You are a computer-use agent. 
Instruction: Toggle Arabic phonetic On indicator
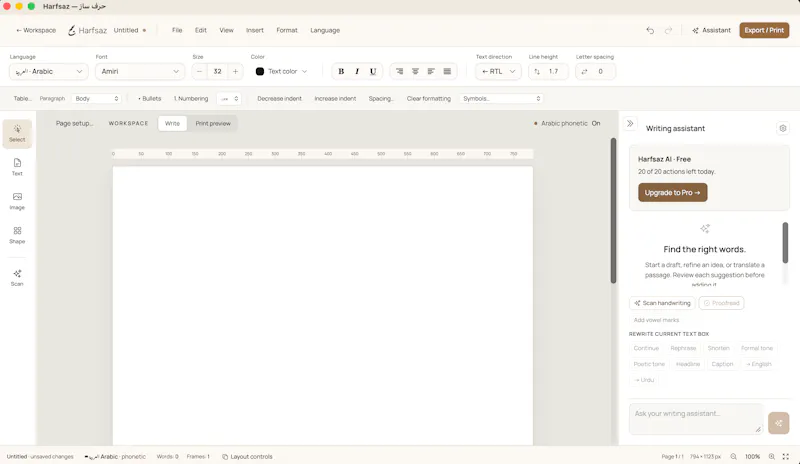coord(567,124)
